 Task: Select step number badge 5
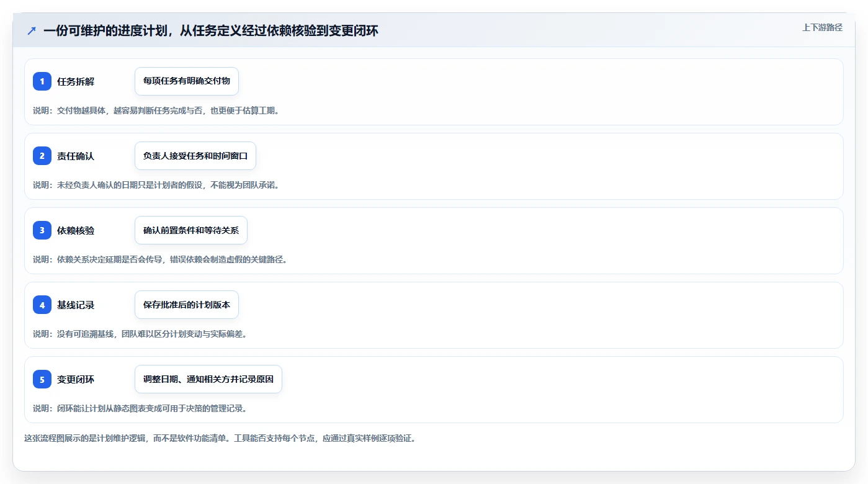pos(42,379)
